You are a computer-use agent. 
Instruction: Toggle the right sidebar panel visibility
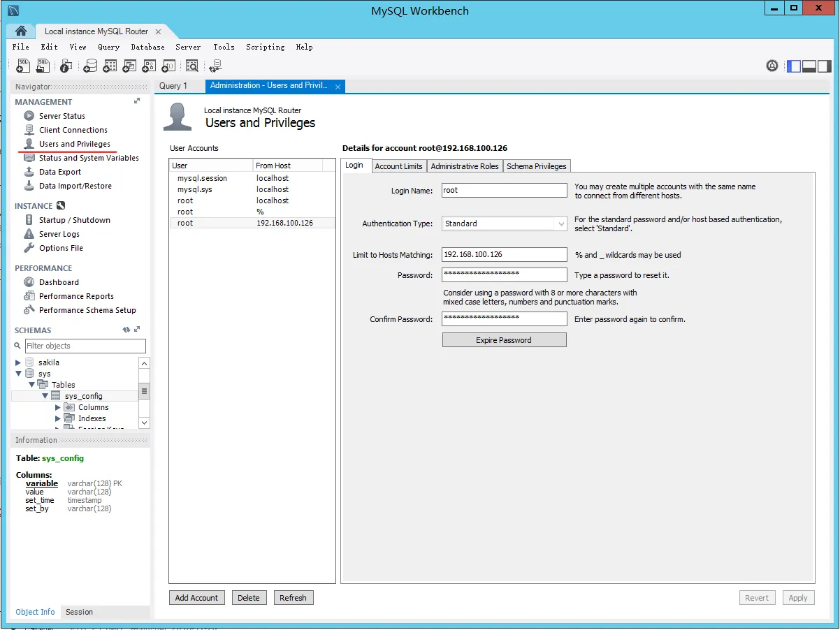tap(825, 66)
